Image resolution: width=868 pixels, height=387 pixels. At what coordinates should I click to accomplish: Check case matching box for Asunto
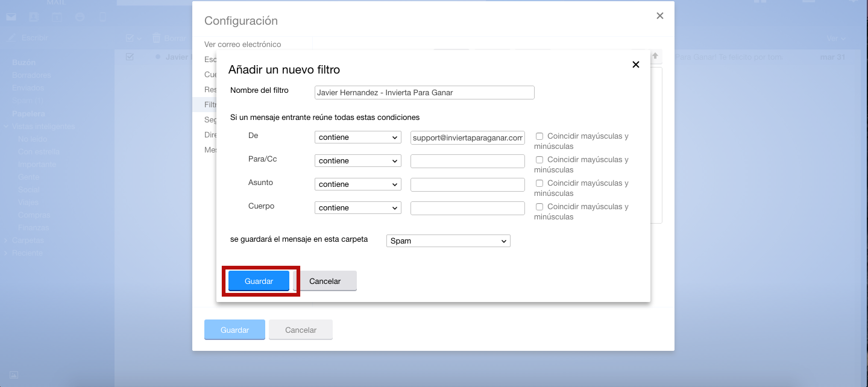(x=539, y=183)
